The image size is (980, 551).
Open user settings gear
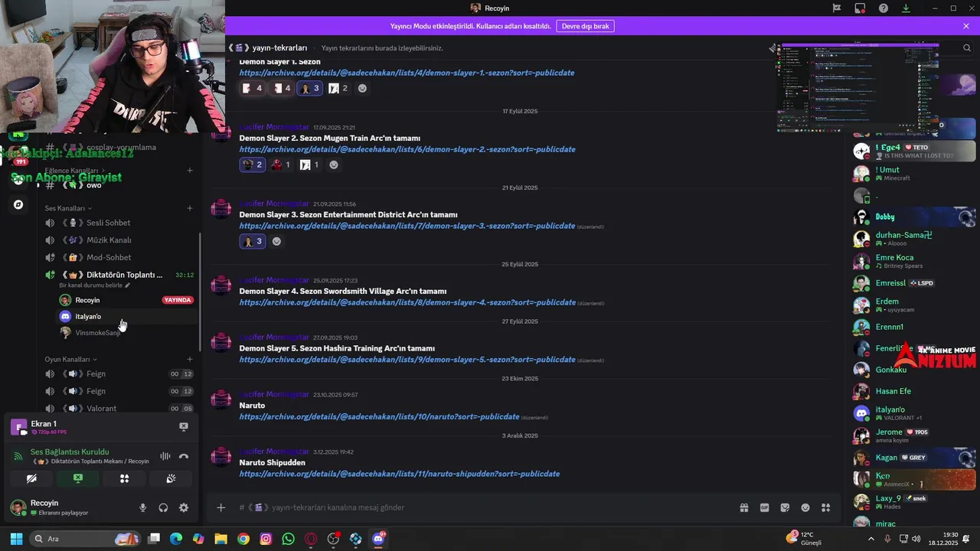pos(184,507)
